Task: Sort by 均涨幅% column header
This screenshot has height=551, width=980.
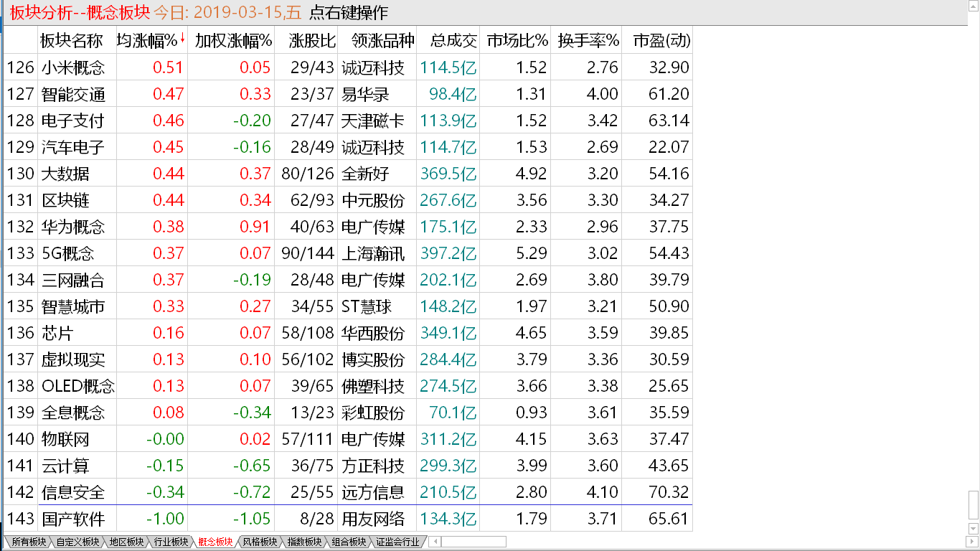Action: 147,41
